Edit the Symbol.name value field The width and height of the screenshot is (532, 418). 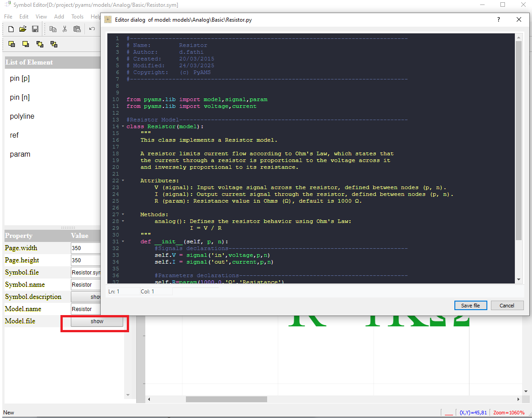click(x=85, y=285)
